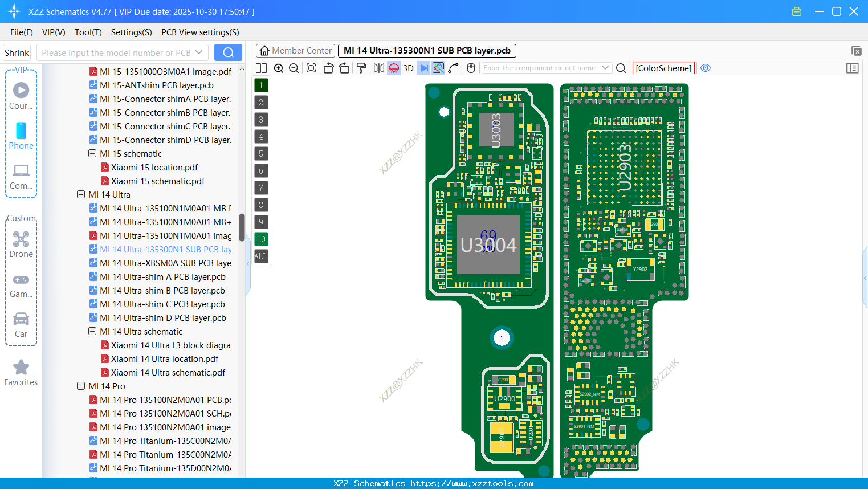Viewport: 868px width, 489px height.
Task: Open the board coloring brush tool
Action: coord(361,68)
